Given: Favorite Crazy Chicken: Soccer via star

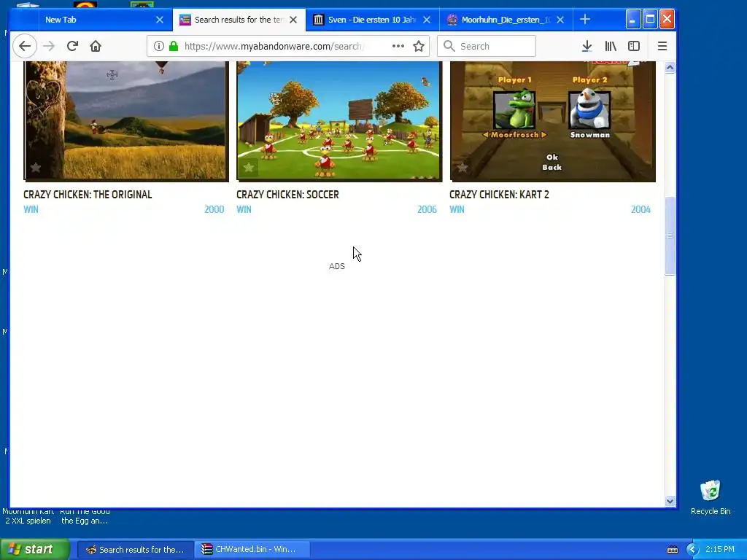Looking at the screenshot, I should click(248, 168).
